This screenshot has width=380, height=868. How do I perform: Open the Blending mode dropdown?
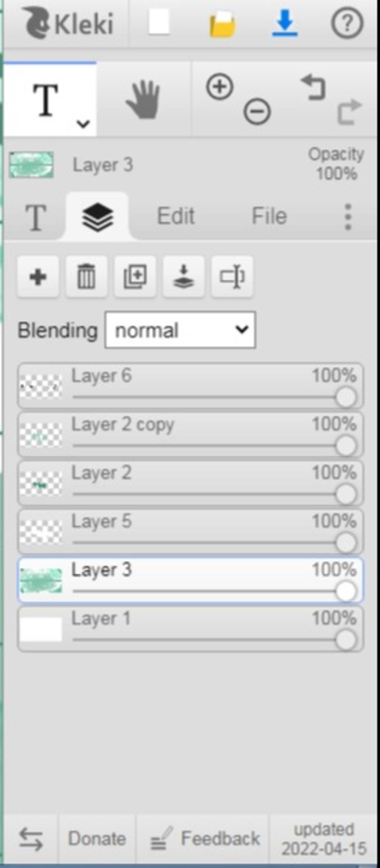(180, 330)
